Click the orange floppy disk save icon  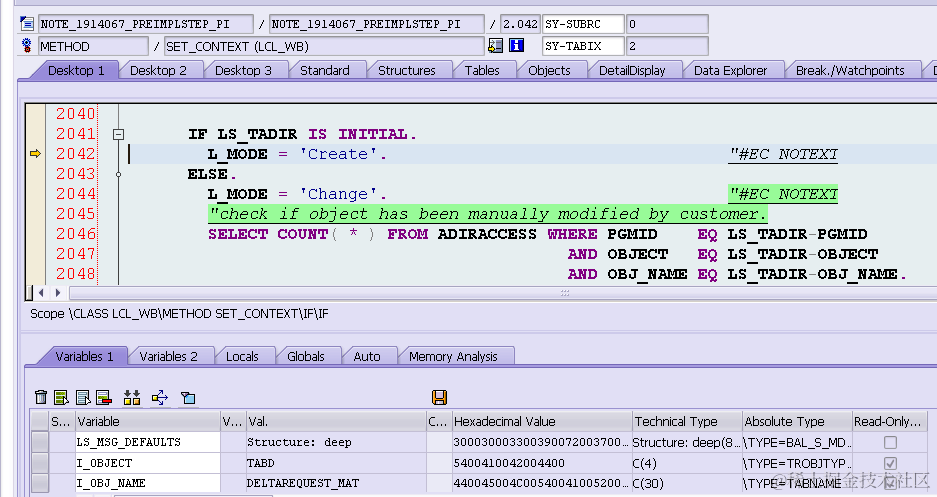point(439,397)
